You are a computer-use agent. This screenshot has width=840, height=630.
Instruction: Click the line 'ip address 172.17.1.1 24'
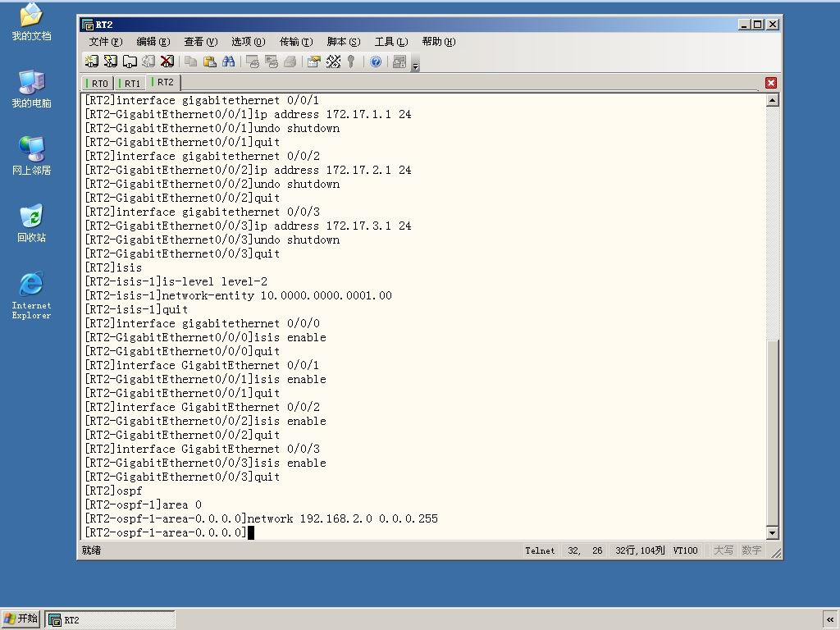pyautogui.click(x=248, y=115)
